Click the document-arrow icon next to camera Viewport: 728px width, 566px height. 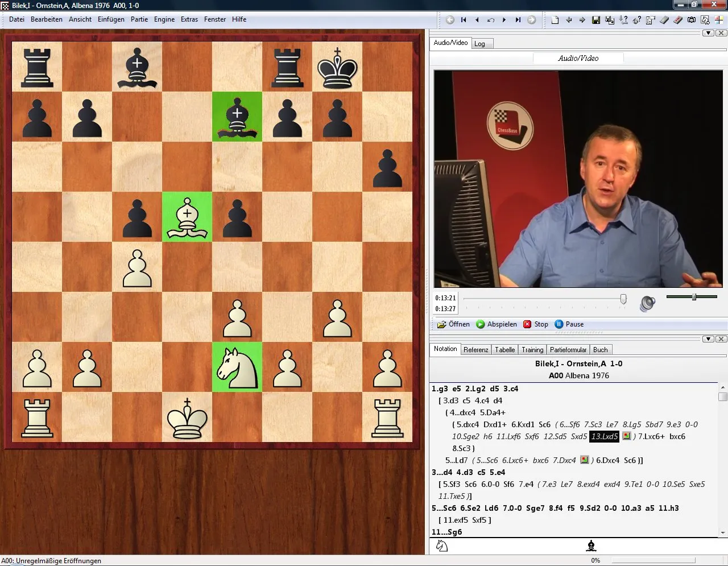point(705,20)
